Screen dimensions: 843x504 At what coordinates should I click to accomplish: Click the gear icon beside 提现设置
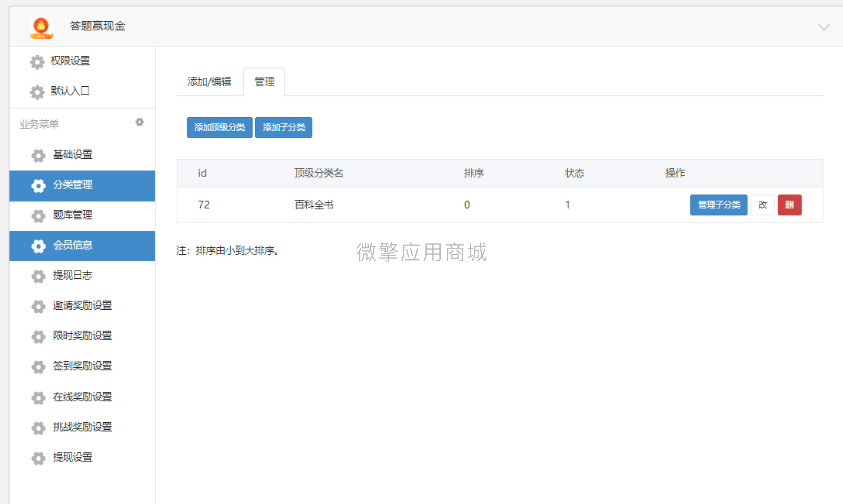pos(38,458)
